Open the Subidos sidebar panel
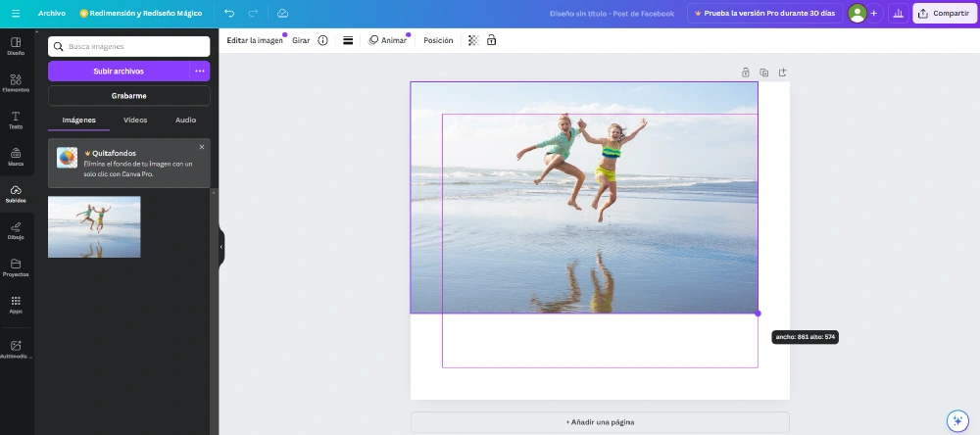The height and width of the screenshot is (435, 980). pos(17,194)
